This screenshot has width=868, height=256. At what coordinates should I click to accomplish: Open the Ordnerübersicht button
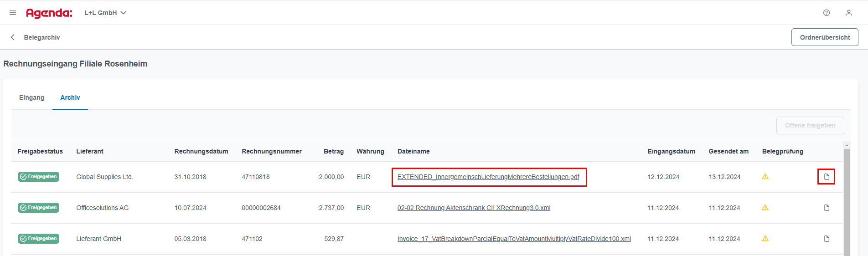coord(825,37)
